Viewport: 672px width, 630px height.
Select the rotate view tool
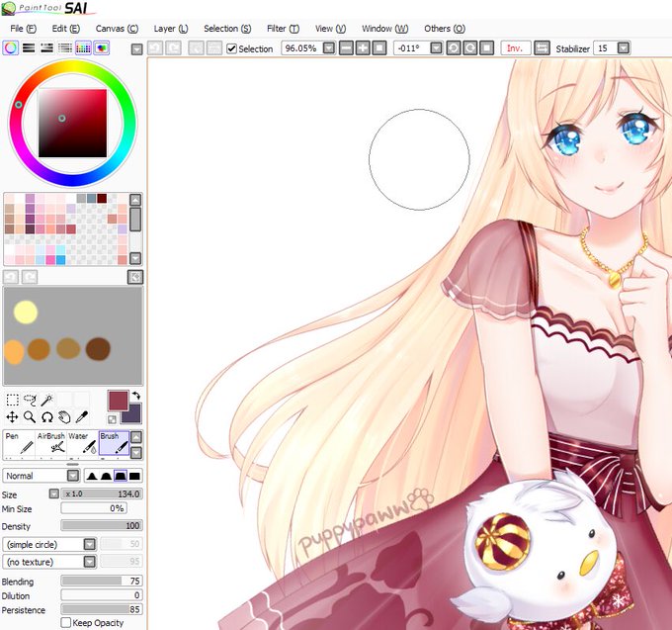point(46,416)
